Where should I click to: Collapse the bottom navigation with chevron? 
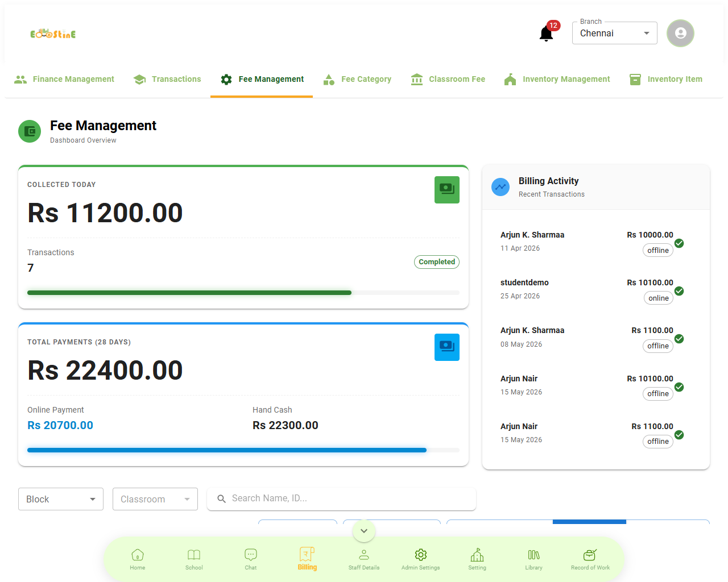point(364,531)
